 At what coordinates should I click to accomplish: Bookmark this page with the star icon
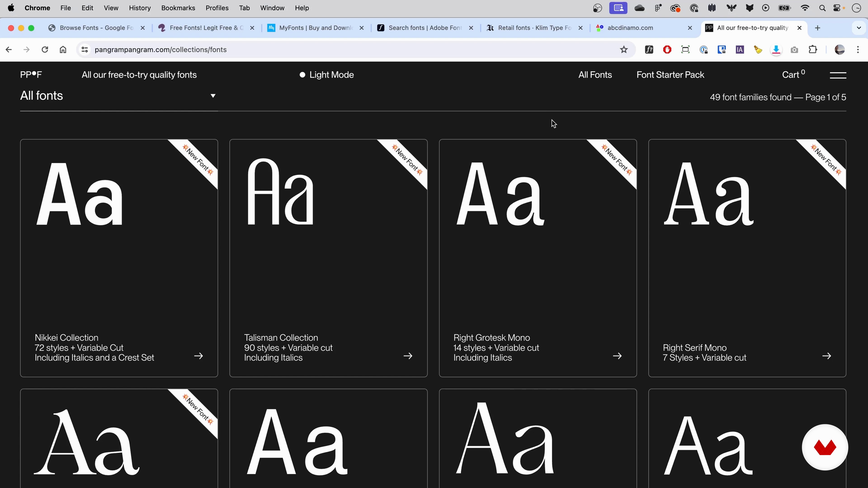coord(624,50)
